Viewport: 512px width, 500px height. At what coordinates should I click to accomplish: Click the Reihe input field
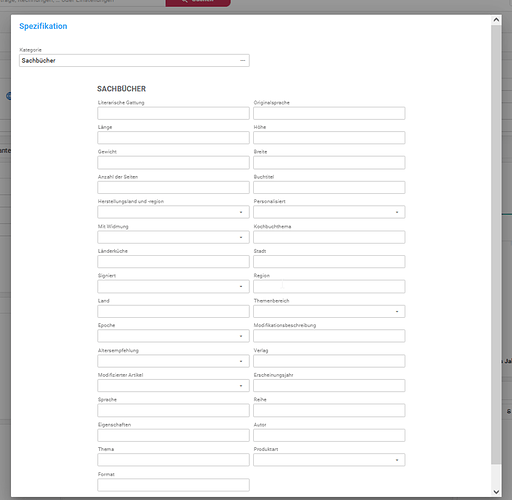(329, 410)
